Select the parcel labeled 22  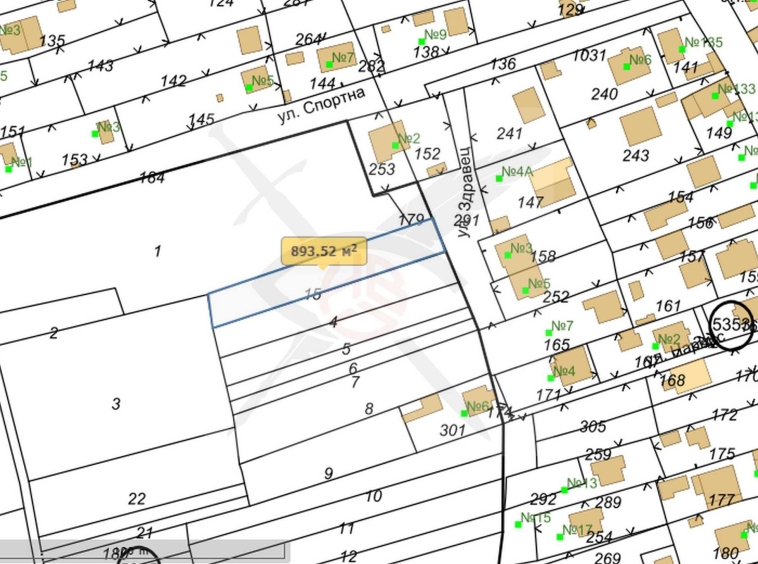[x=137, y=498]
